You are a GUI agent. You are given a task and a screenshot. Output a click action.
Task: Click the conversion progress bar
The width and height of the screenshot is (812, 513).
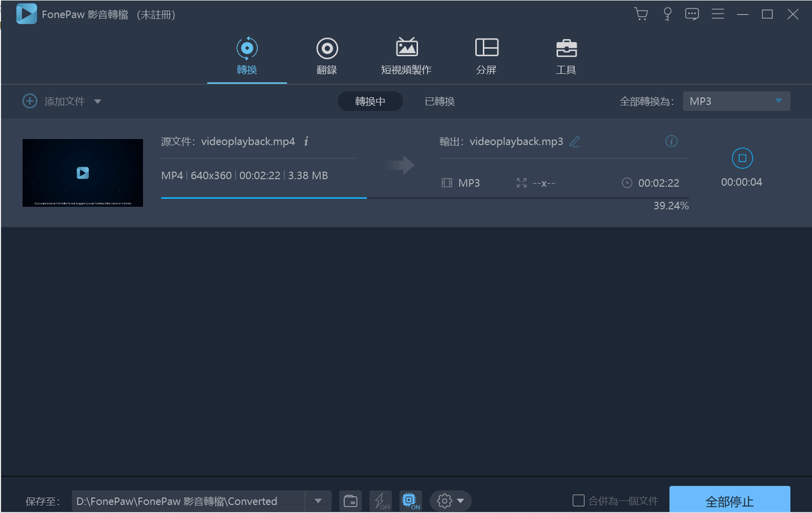424,198
